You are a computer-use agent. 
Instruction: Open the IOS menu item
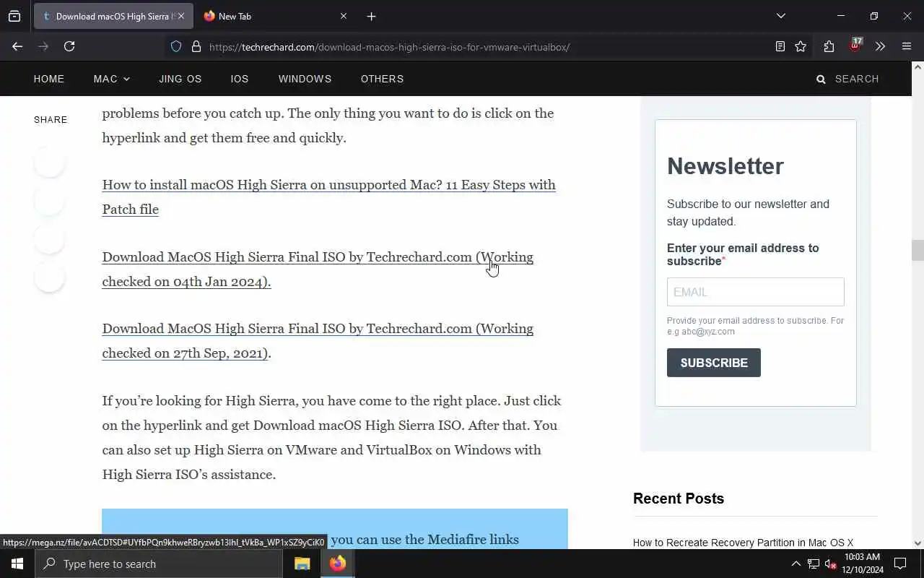point(240,79)
